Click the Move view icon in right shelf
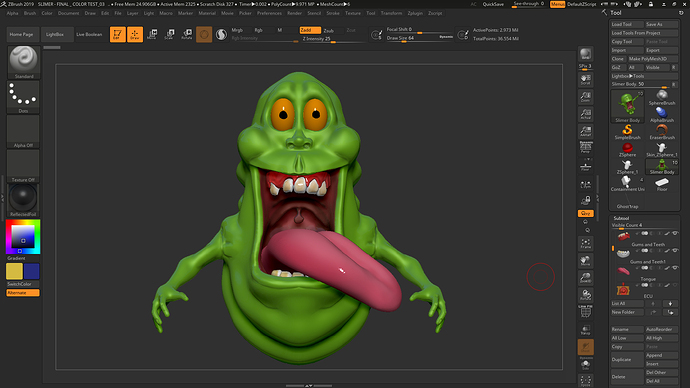The image size is (690, 388). pos(585,260)
